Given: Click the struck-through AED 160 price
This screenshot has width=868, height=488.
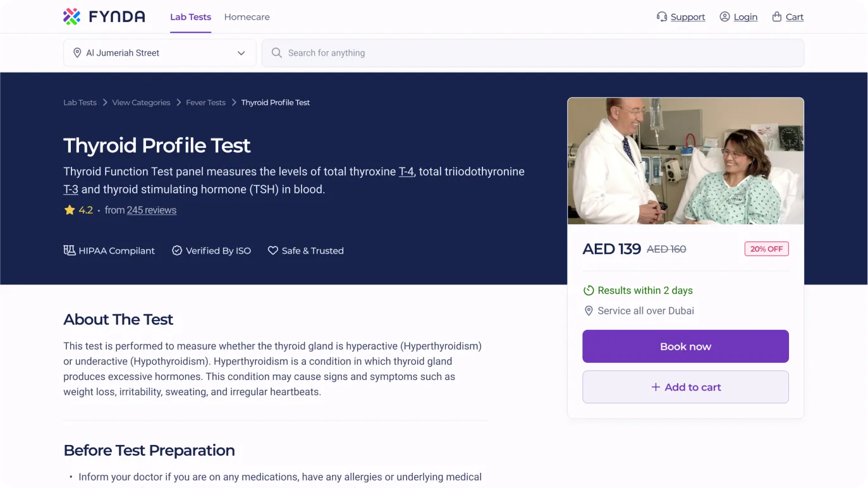Looking at the screenshot, I should coord(666,249).
